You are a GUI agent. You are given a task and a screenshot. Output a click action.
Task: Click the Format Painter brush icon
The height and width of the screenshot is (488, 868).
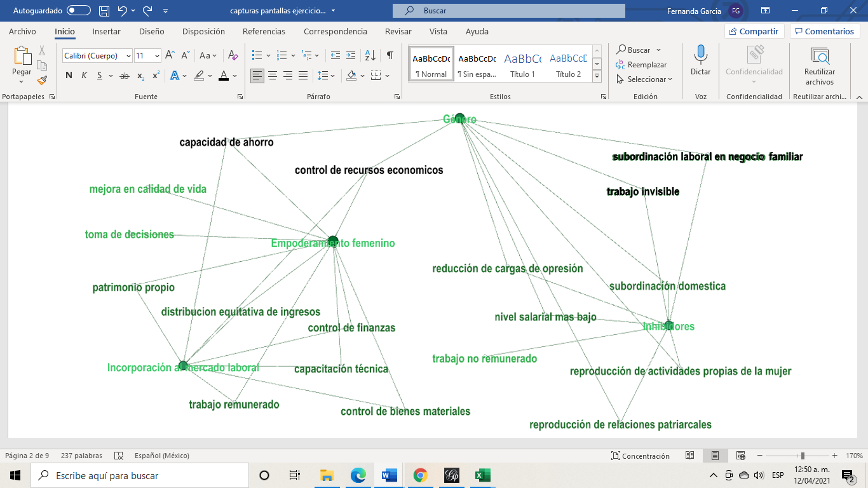pos(42,81)
